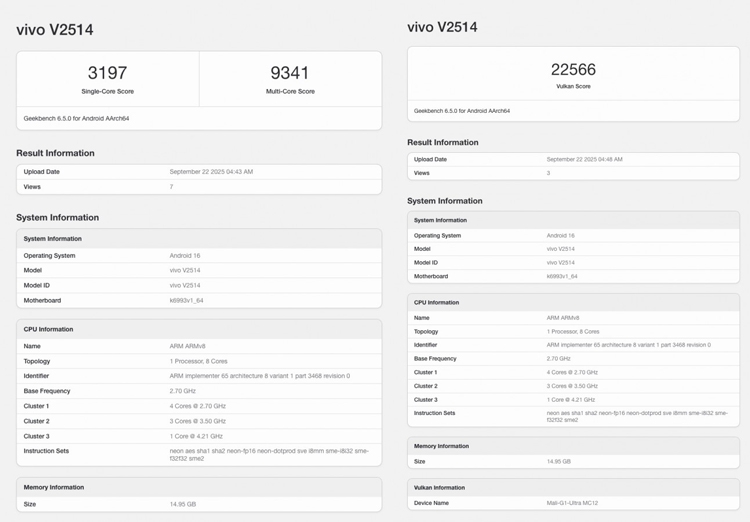Click 3 Cores @ 3.50 GHz on CPU page
This screenshot has height=522, width=750.
click(x=198, y=422)
